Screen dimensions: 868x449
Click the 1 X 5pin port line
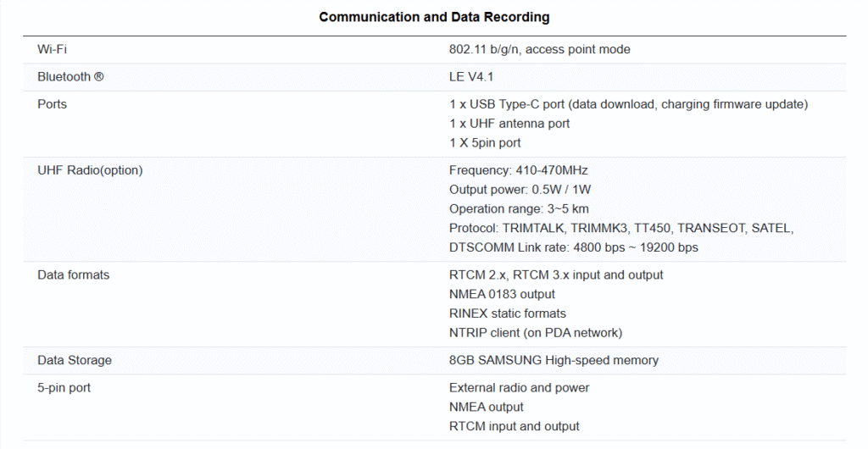point(485,142)
